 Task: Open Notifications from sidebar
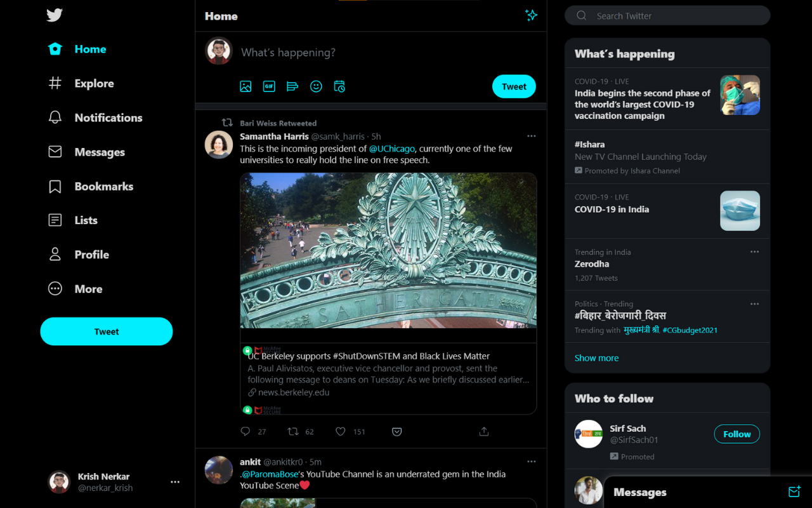point(95,117)
